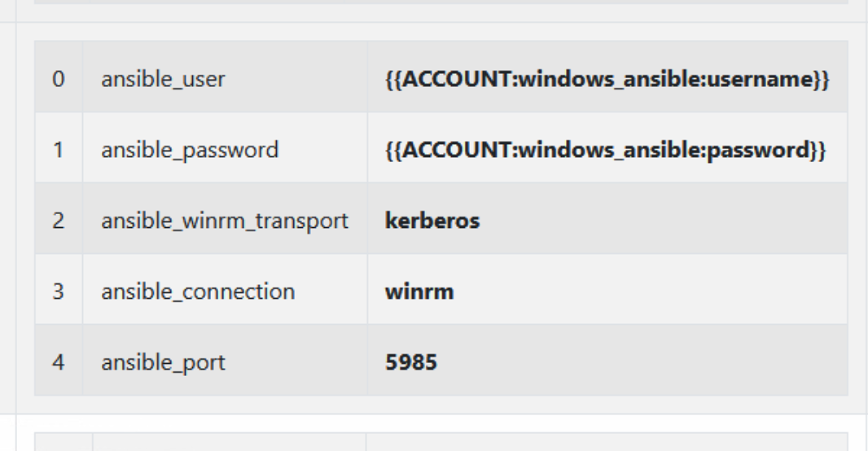
Task: Click the windows_ansible password account value
Action: pos(605,150)
